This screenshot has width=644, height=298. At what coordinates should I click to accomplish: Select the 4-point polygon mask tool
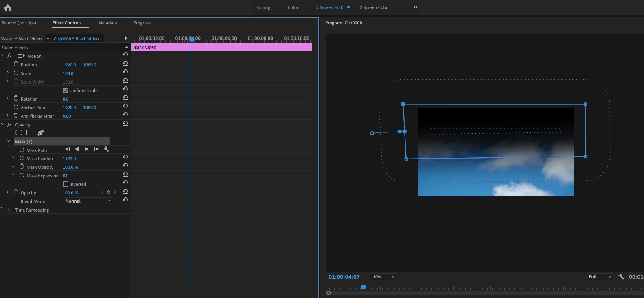pyautogui.click(x=30, y=132)
